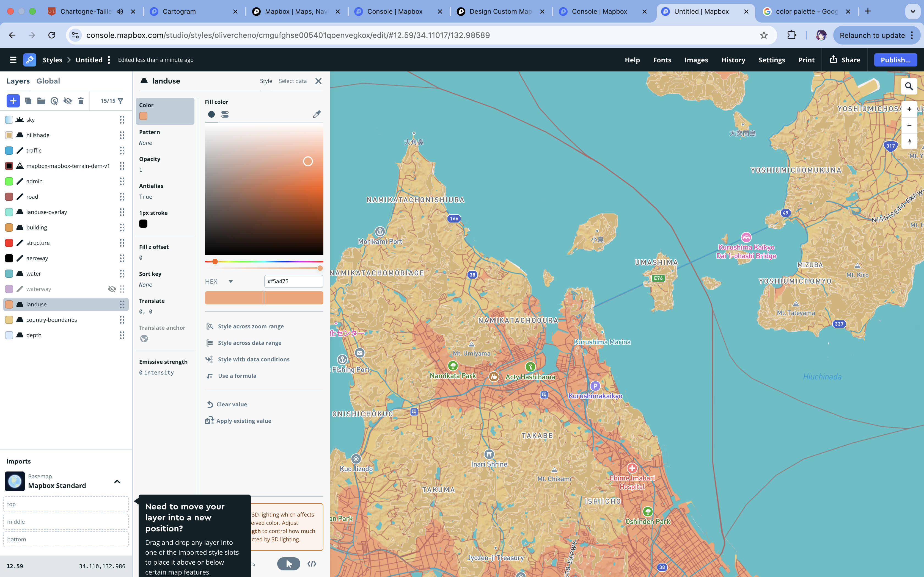
Task: Click Style across zoom range
Action: coord(251,326)
